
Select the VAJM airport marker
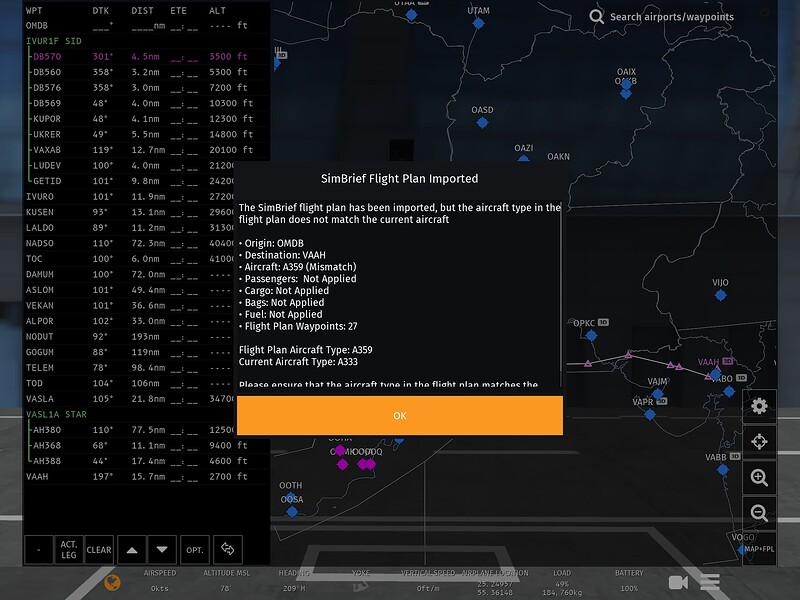coord(658,393)
